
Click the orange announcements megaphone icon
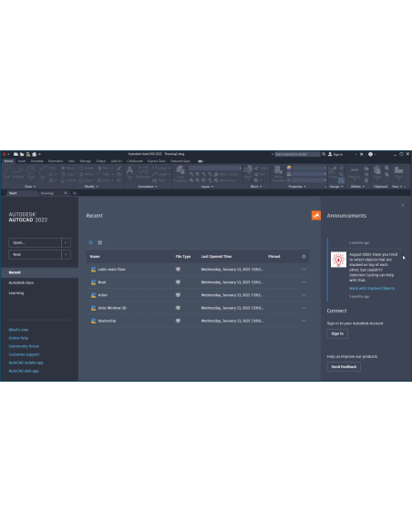coord(316,216)
